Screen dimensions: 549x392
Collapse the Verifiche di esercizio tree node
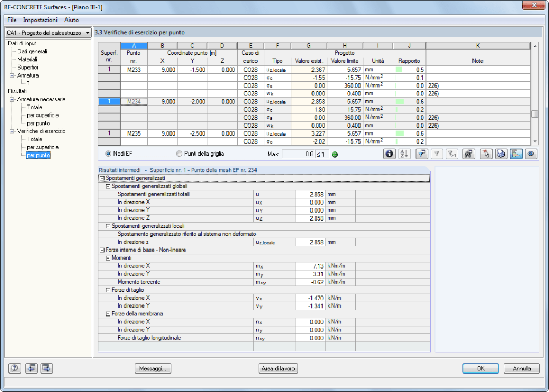click(x=13, y=131)
